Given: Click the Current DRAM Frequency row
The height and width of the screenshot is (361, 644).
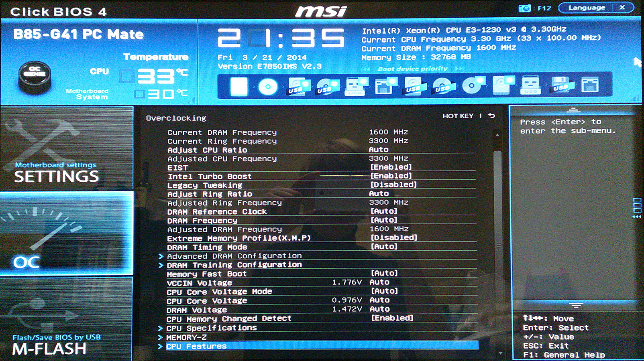Looking at the screenshot, I should [x=321, y=132].
